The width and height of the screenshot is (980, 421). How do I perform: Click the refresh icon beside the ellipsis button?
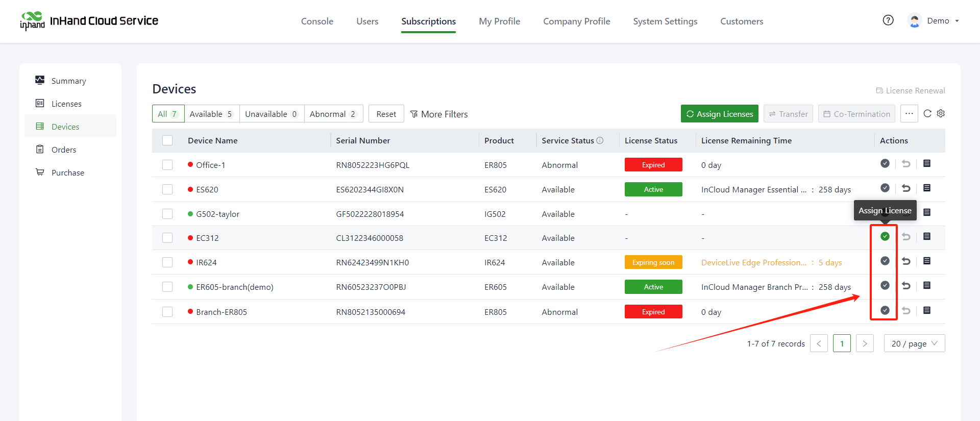[x=927, y=113]
